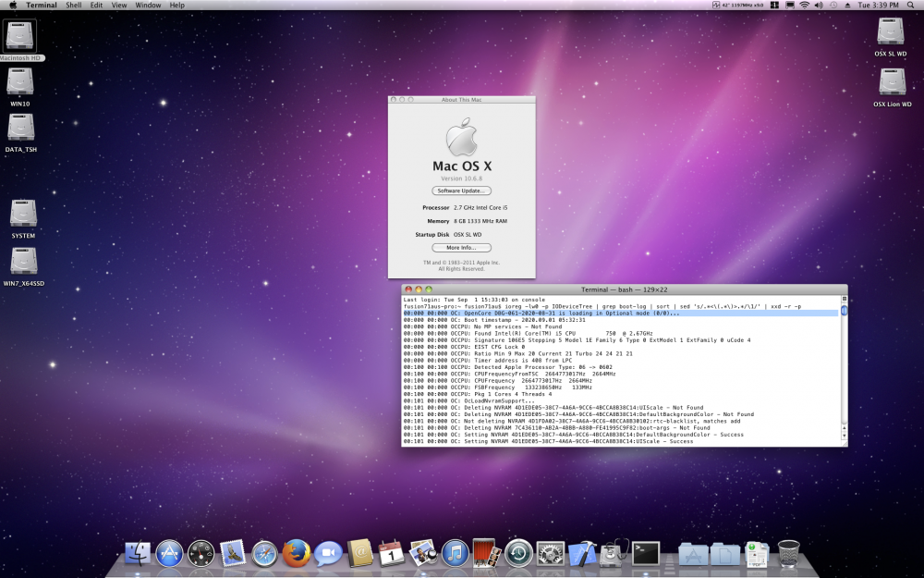The image size is (924, 578).
Task: Open the displays menu bar icon
Action: [x=790, y=6]
